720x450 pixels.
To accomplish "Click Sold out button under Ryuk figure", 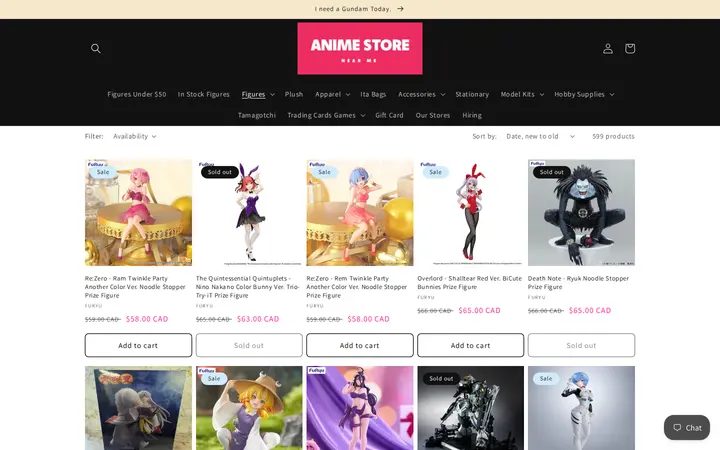I will point(581,345).
